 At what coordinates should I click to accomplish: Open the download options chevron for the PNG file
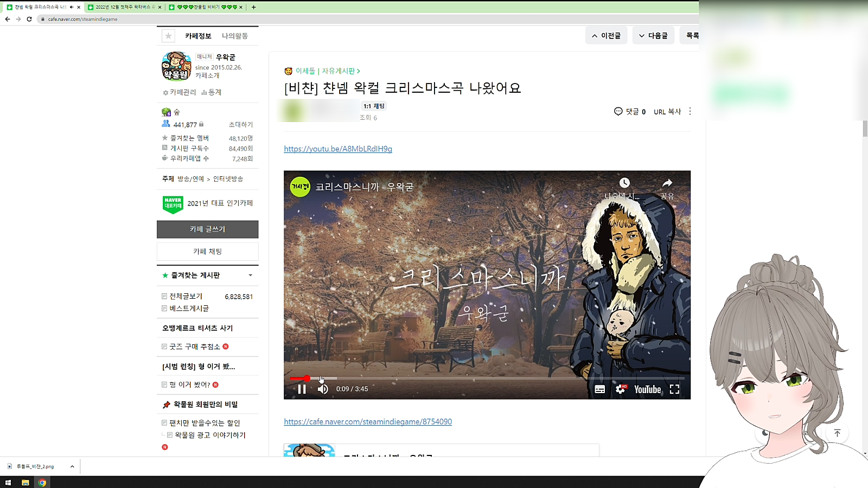point(72,466)
